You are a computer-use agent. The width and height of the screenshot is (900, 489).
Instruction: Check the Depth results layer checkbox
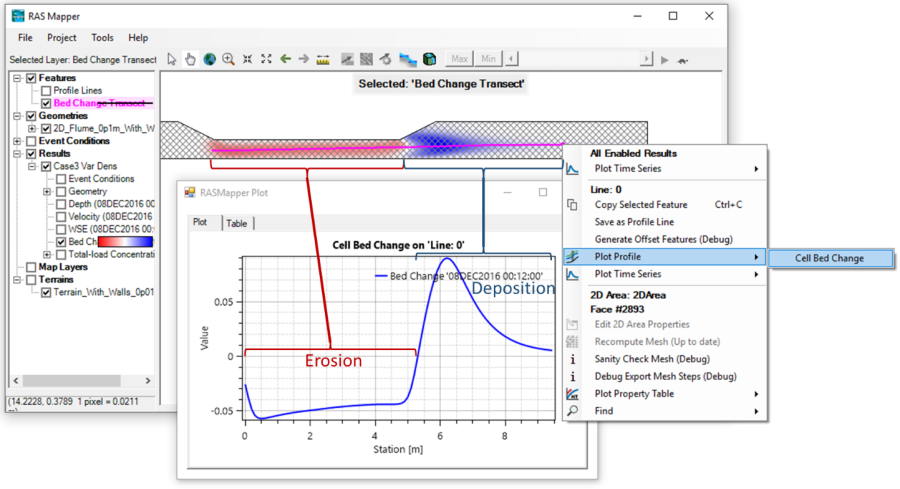click(x=61, y=204)
